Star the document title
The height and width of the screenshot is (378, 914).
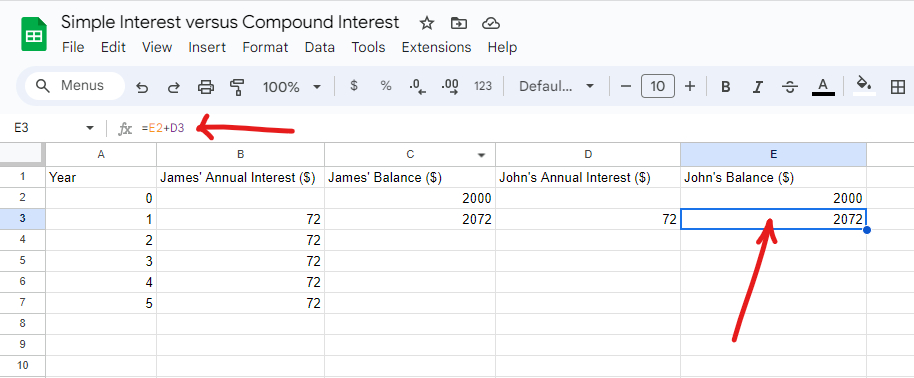(x=427, y=23)
